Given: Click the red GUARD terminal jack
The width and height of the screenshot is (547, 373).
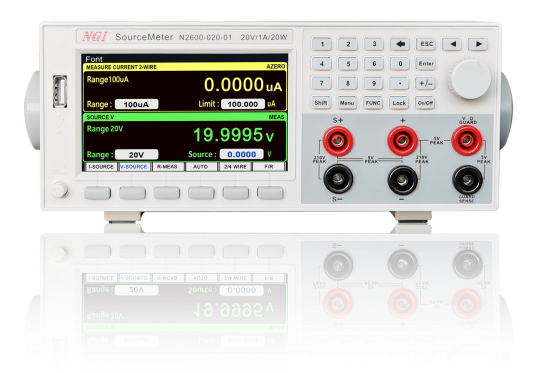Looking at the screenshot, I should 467,140.
